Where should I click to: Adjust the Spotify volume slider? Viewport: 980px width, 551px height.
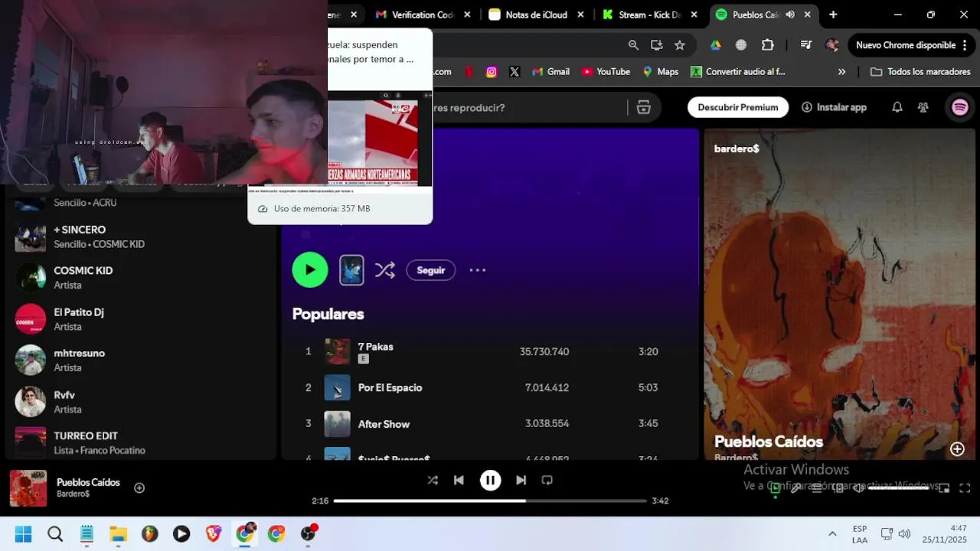click(x=898, y=488)
